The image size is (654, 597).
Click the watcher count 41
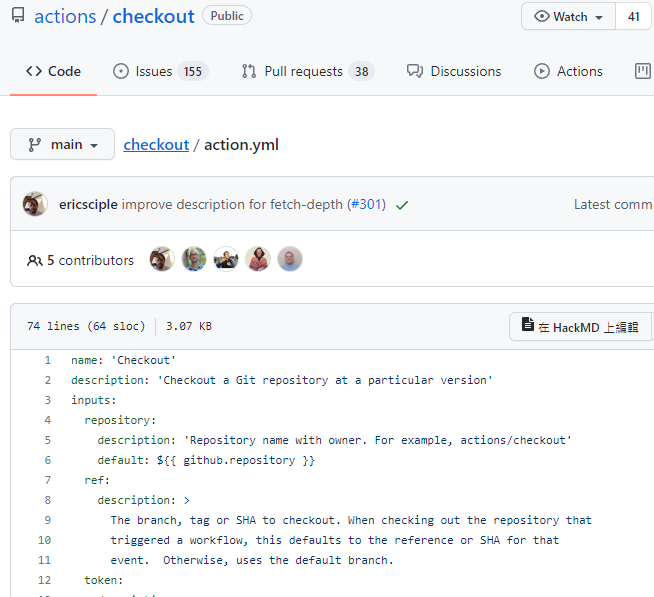click(634, 17)
